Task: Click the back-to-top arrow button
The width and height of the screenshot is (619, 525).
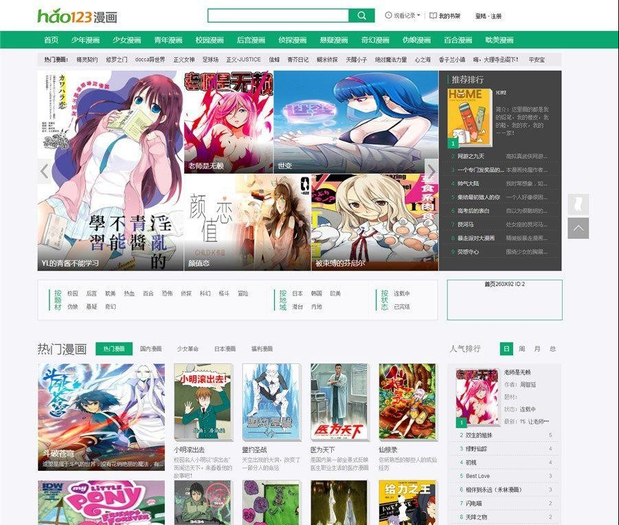Action: [x=578, y=228]
